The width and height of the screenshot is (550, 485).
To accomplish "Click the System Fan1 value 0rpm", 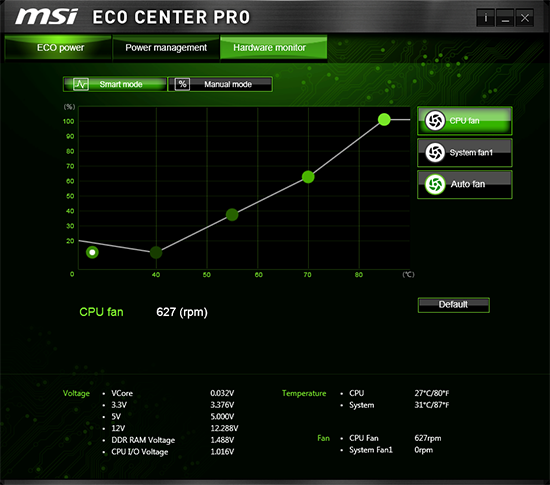I will pos(423,450).
